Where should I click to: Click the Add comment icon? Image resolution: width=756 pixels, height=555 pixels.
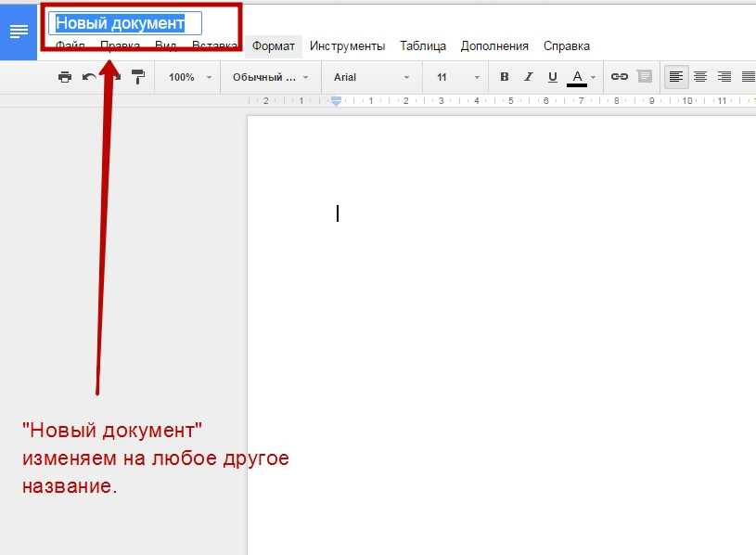(x=645, y=77)
